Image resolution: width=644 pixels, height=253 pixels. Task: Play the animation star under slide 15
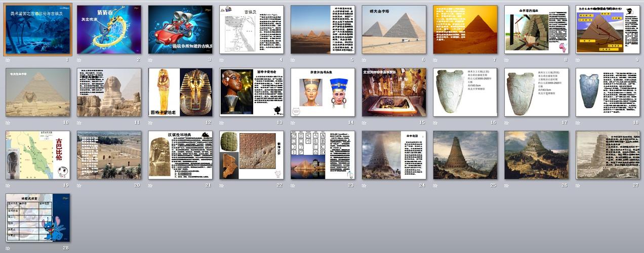(364, 122)
